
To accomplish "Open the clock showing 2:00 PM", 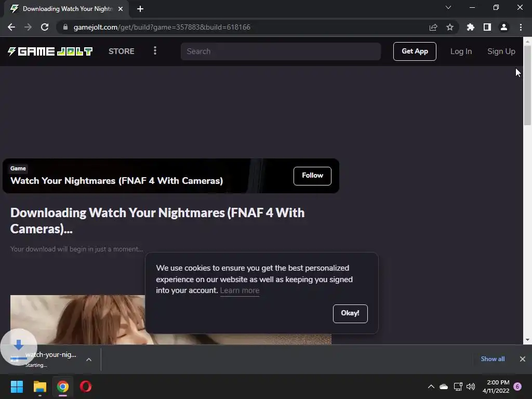I will pyautogui.click(x=496, y=387).
